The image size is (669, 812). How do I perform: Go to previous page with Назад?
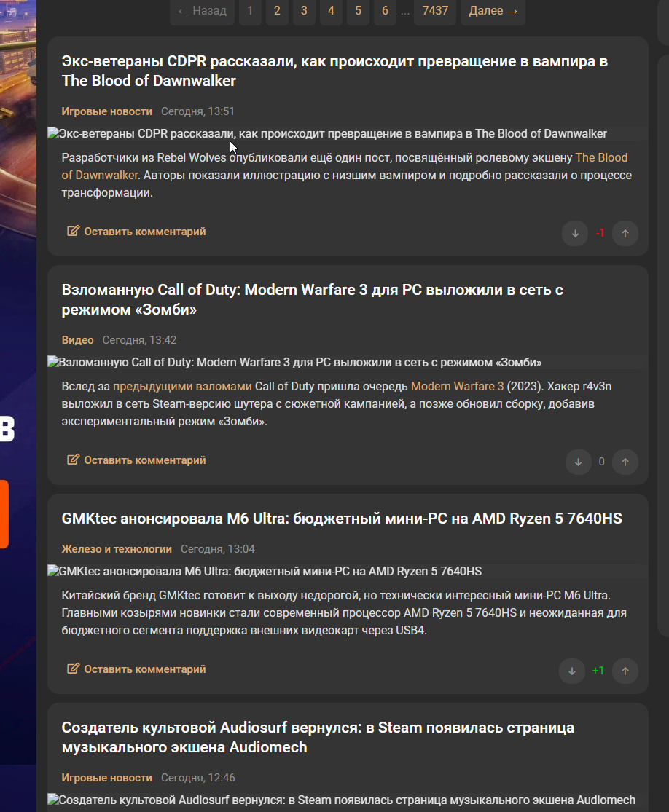pyautogui.click(x=202, y=11)
